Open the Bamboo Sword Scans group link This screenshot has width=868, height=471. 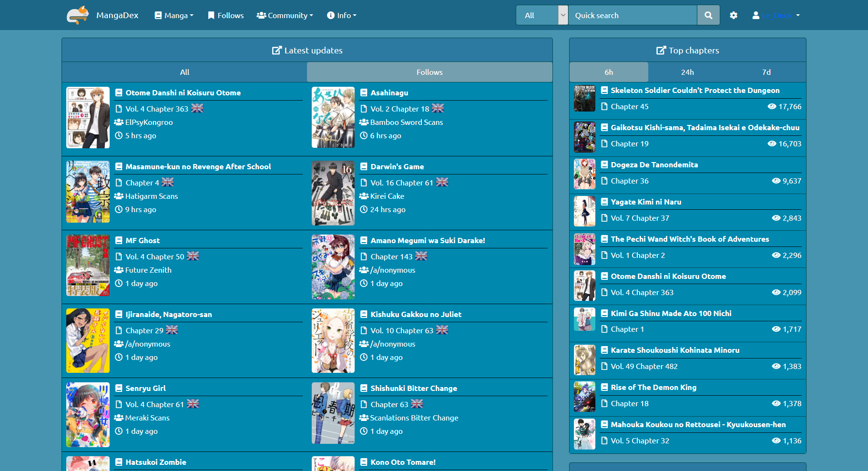click(x=407, y=123)
